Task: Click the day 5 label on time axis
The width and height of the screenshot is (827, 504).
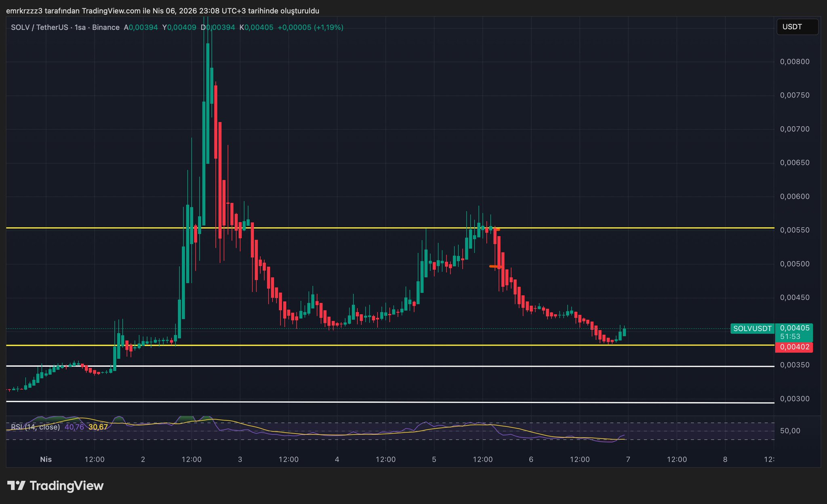Action: click(434, 459)
